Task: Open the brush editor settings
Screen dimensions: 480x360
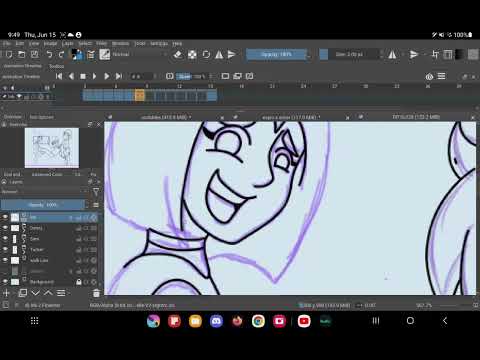Action: pos(91,54)
